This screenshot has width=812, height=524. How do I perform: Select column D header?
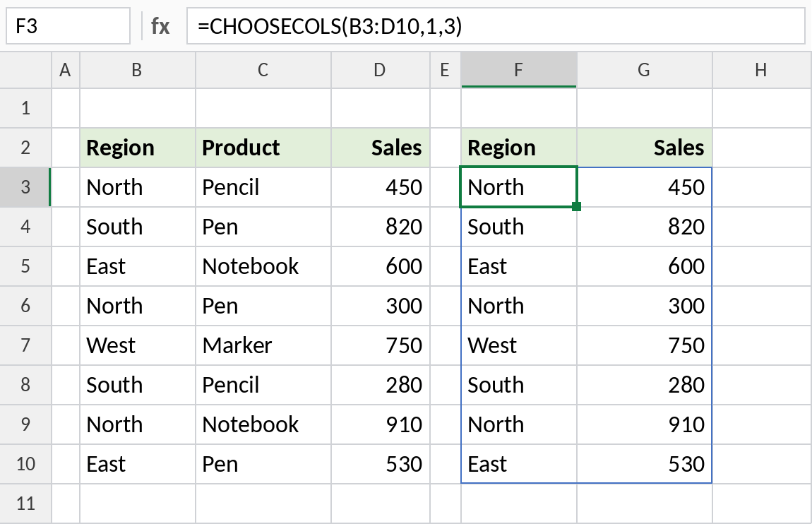(380, 70)
